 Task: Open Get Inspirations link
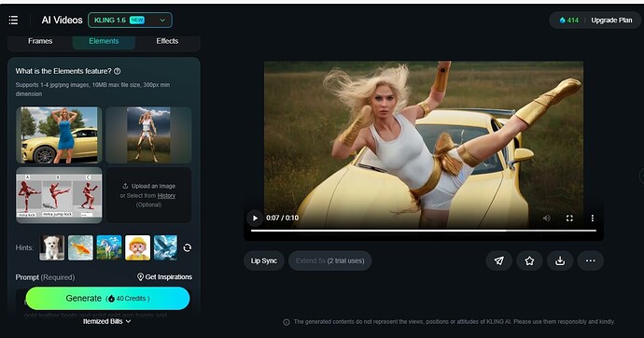[x=164, y=276]
